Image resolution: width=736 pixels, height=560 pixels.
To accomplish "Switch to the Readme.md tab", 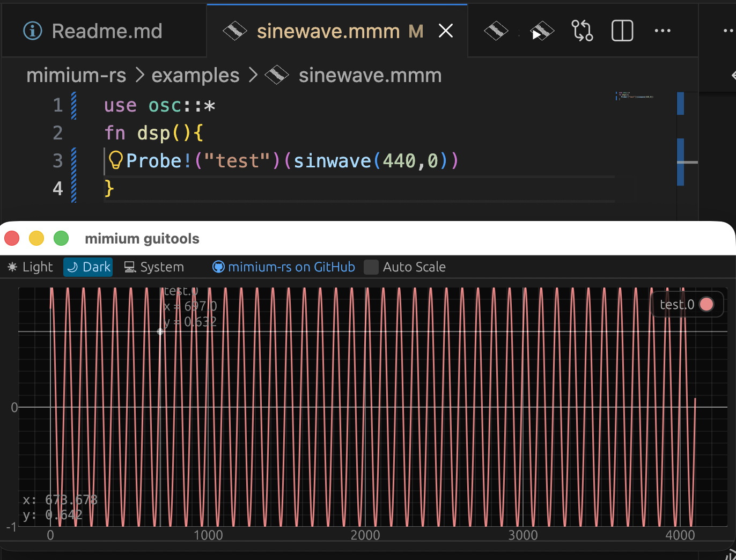I will [106, 31].
